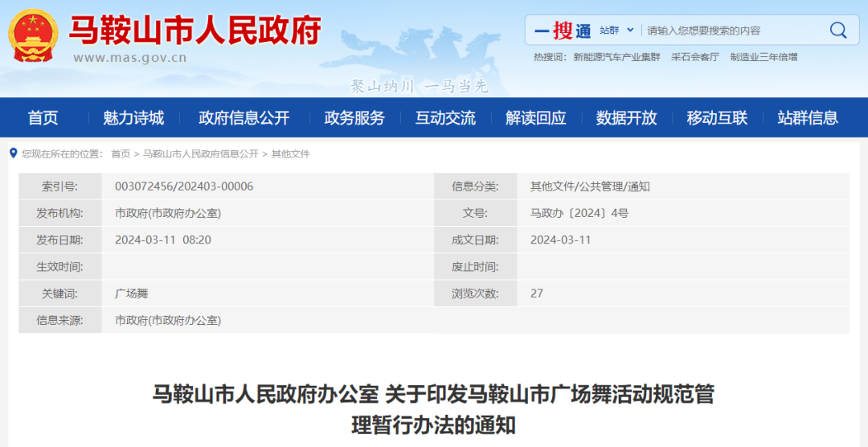Click the 信息分类 label cell

[475, 187]
